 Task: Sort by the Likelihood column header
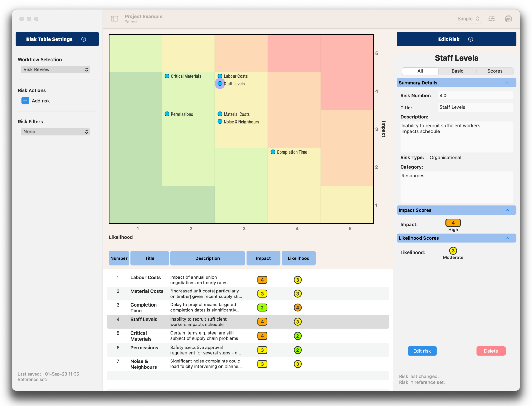tap(299, 258)
